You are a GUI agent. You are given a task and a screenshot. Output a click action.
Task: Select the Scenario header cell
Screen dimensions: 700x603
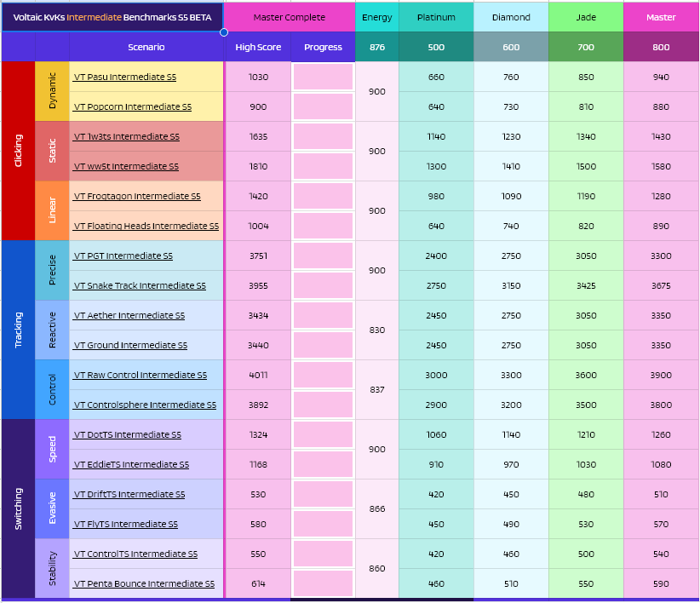146,47
